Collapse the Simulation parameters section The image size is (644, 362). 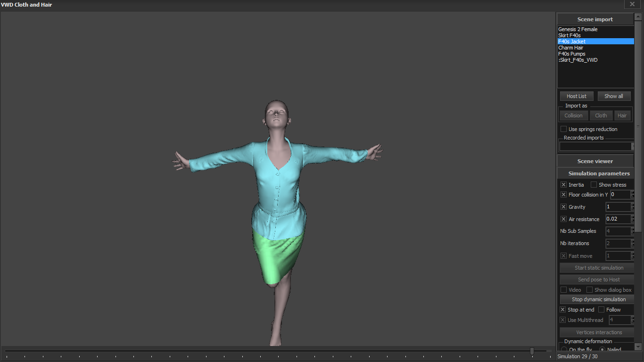595,173
